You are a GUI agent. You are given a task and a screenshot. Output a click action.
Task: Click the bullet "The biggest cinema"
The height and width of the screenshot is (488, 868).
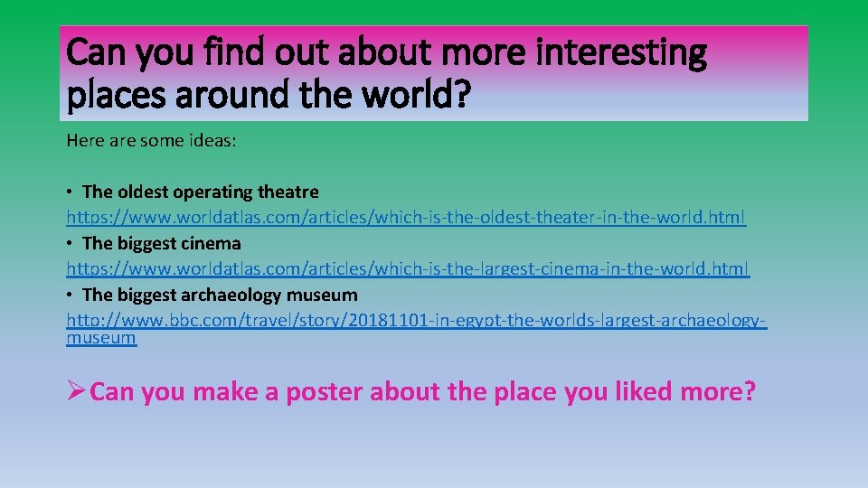(161, 243)
